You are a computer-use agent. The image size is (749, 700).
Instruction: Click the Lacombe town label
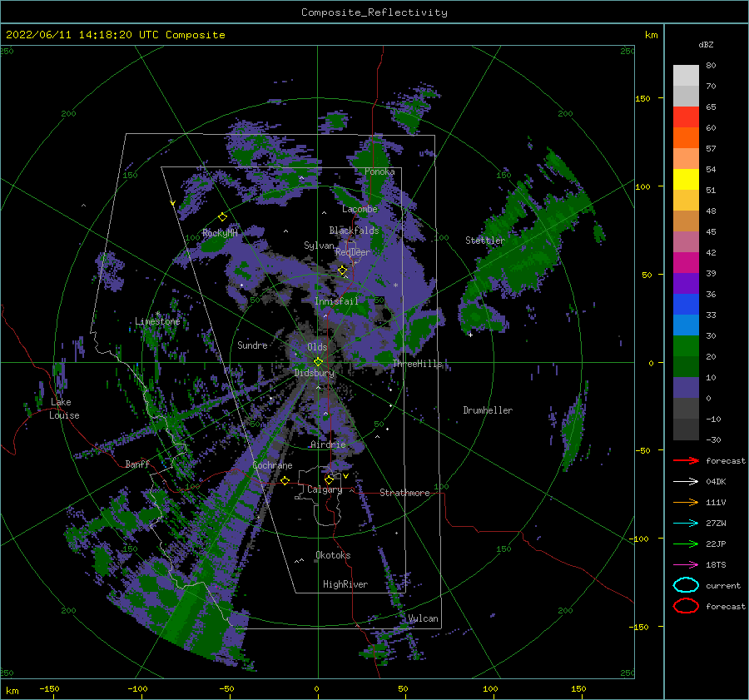pos(360,209)
